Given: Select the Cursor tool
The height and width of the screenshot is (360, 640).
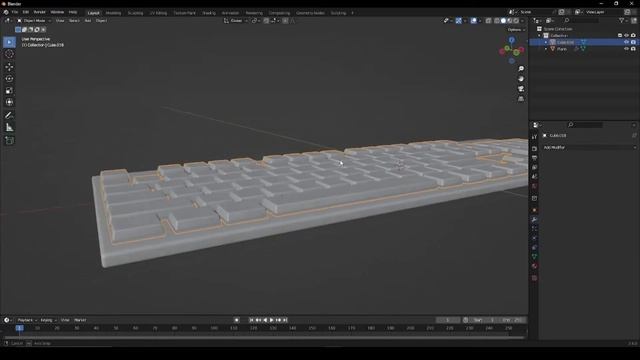Looking at the screenshot, I should click(9, 54).
